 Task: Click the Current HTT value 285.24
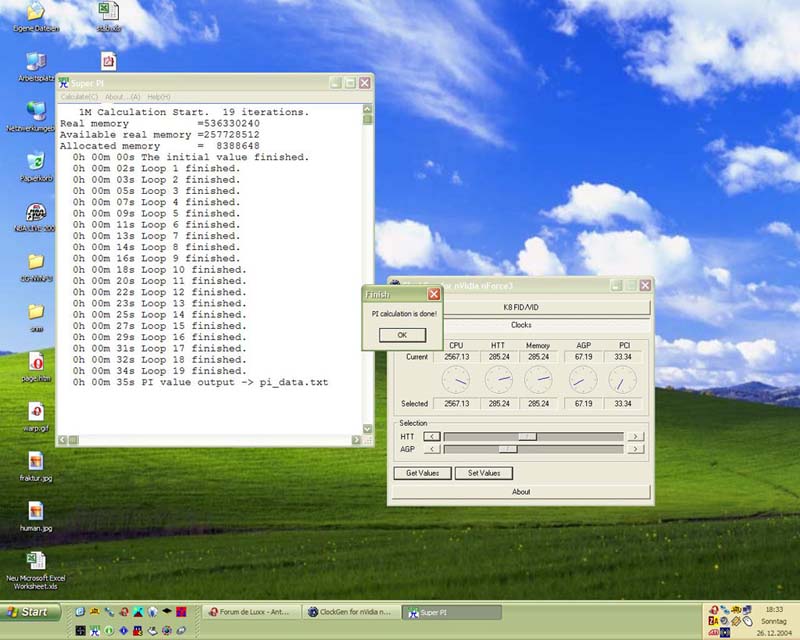pyautogui.click(x=499, y=357)
